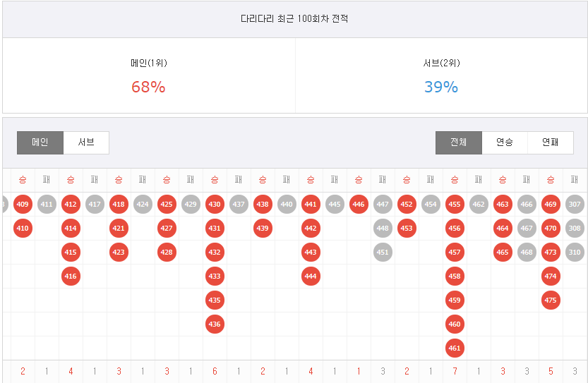Screen dimensions: 588x383
Task: Select the red circle numbered 446
Action: coord(359,205)
